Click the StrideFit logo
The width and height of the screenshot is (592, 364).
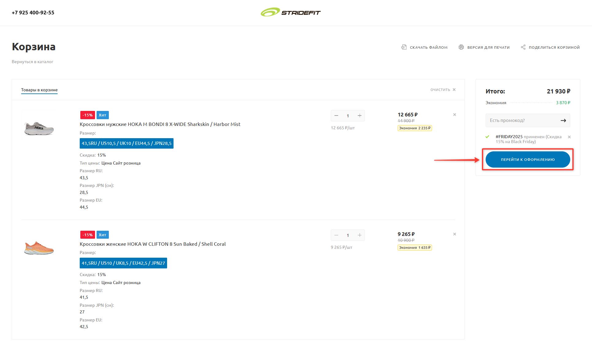point(290,13)
